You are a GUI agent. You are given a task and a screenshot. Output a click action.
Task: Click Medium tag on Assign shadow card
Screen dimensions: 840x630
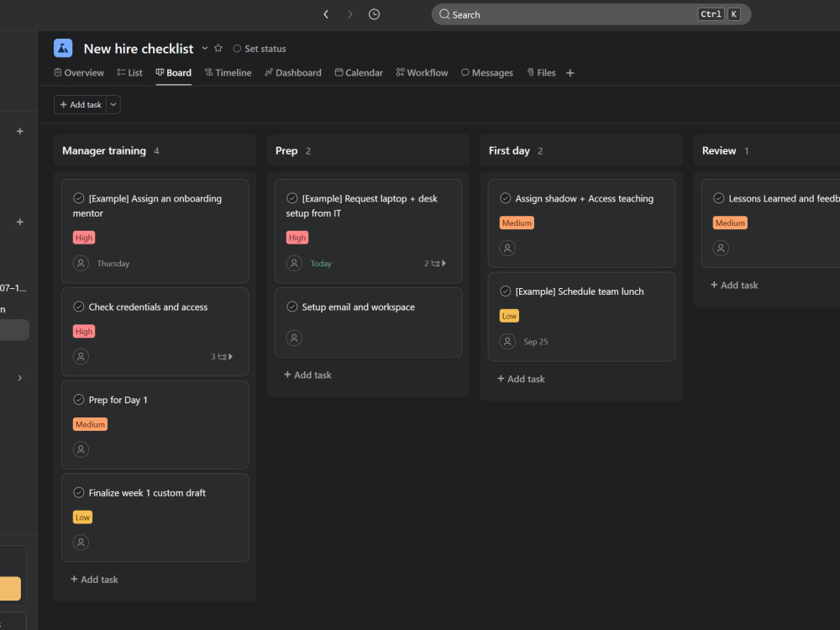coord(517,223)
